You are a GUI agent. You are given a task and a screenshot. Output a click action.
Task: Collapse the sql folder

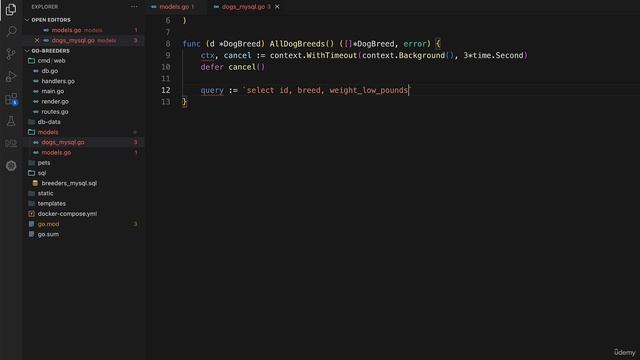42,173
